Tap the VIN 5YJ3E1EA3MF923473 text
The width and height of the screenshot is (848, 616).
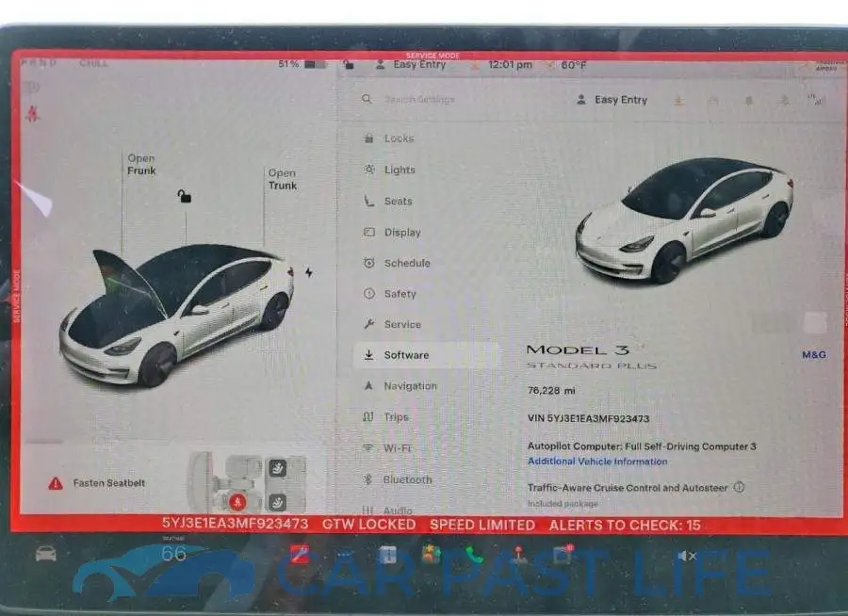point(588,418)
